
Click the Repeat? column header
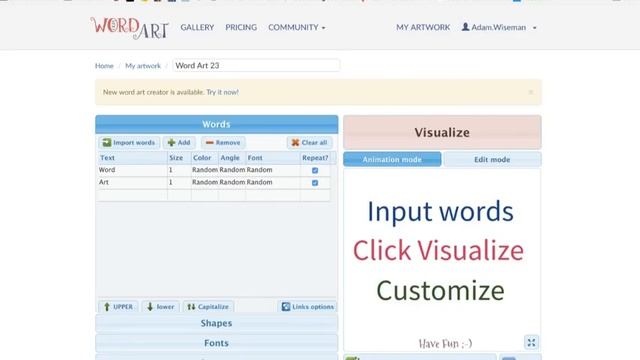coord(315,158)
